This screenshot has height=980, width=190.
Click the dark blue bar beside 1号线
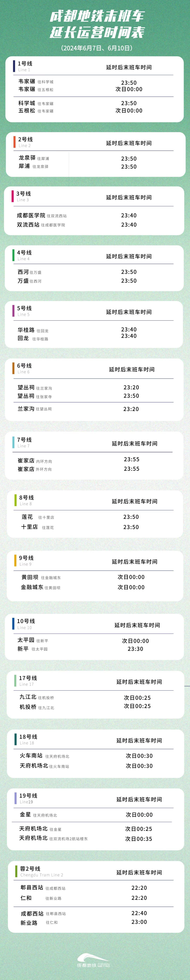point(14,66)
